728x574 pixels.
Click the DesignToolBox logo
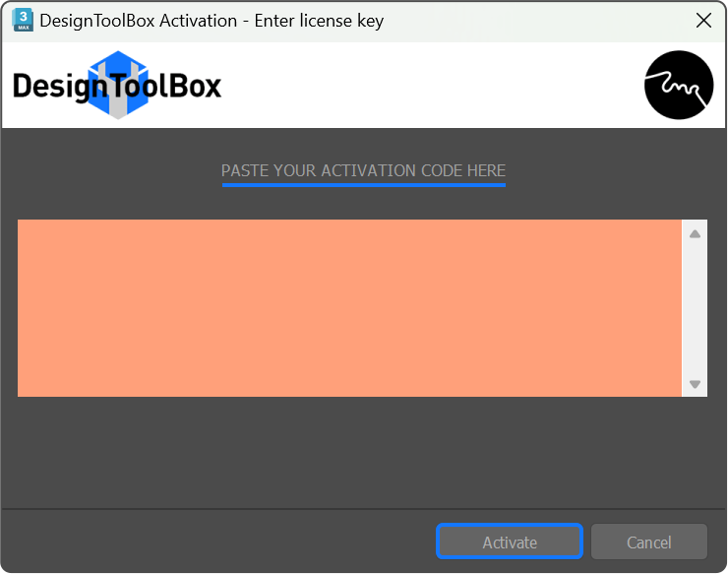pos(117,86)
